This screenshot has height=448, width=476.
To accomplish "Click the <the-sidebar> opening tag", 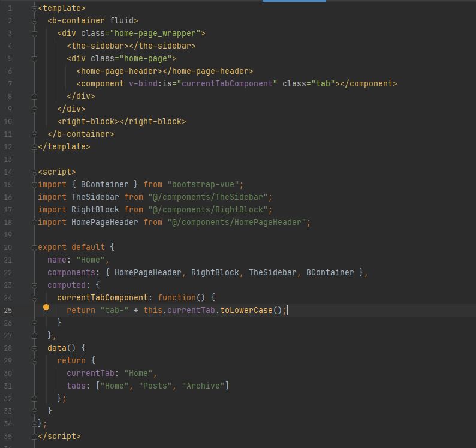I will pyautogui.click(x=98, y=46).
